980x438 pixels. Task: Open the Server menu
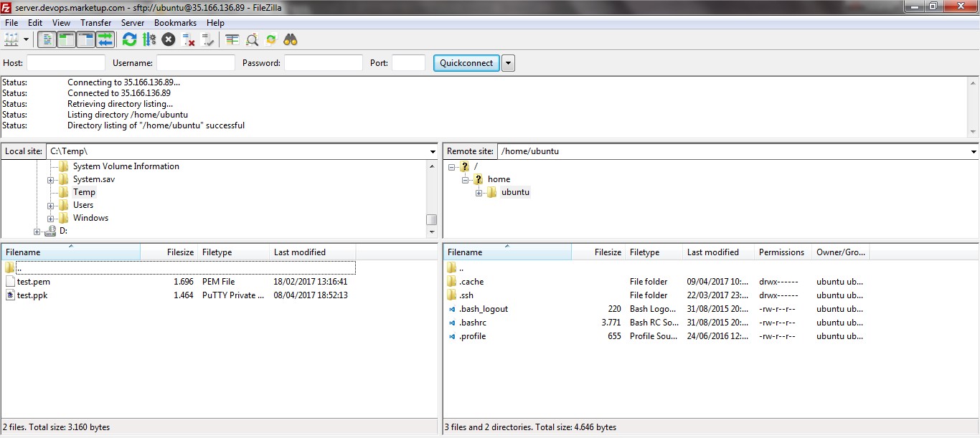[133, 23]
